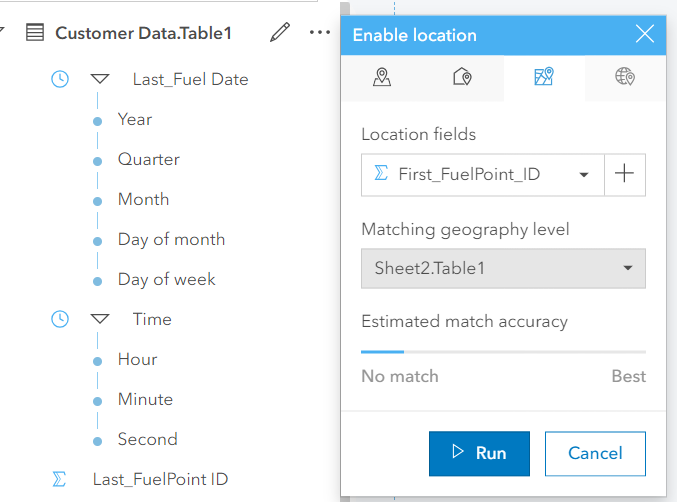
Task: Click the clock icon beside Last_Fuel Date
Action: (60, 79)
